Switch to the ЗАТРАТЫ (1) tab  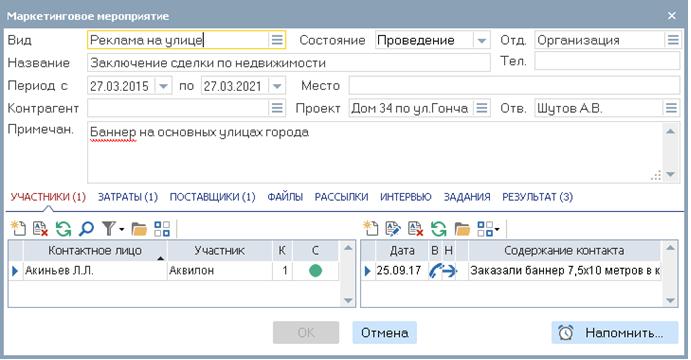[x=128, y=197]
